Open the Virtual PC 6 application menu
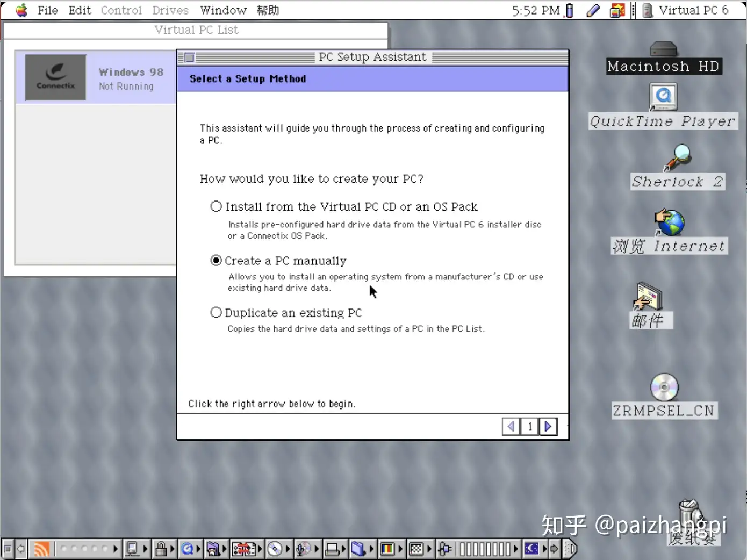This screenshot has width=747, height=560. [686, 10]
